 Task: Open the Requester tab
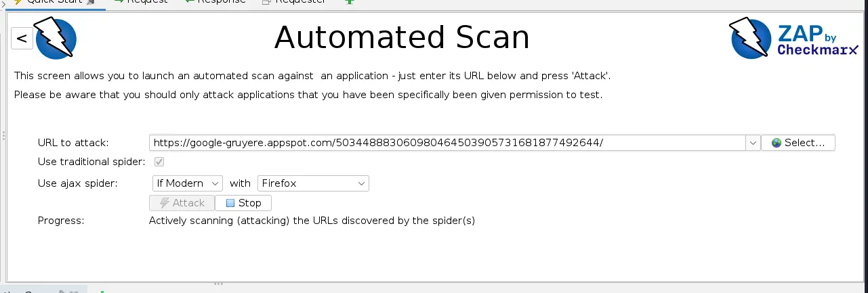tap(293, 2)
